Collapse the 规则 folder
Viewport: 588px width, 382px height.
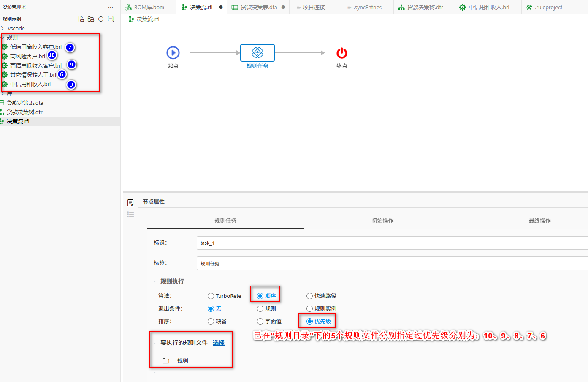3,38
